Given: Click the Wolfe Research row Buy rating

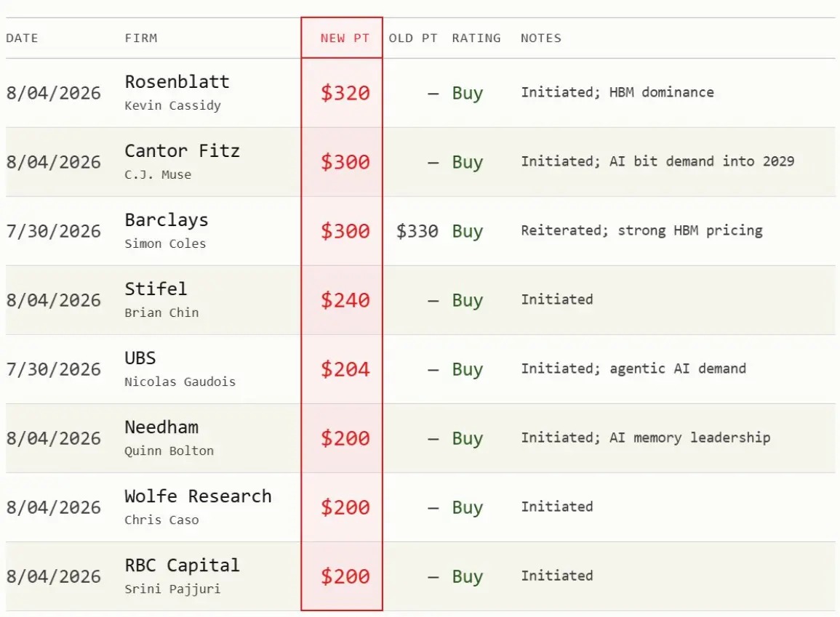Looking at the screenshot, I should [x=467, y=507].
